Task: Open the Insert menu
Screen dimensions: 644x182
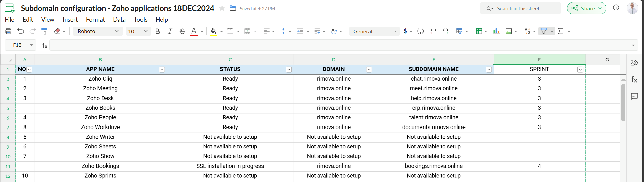Action: click(x=70, y=20)
